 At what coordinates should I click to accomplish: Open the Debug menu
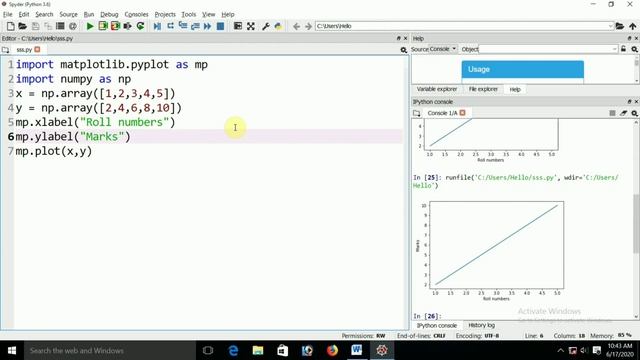pyautogui.click(x=109, y=14)
